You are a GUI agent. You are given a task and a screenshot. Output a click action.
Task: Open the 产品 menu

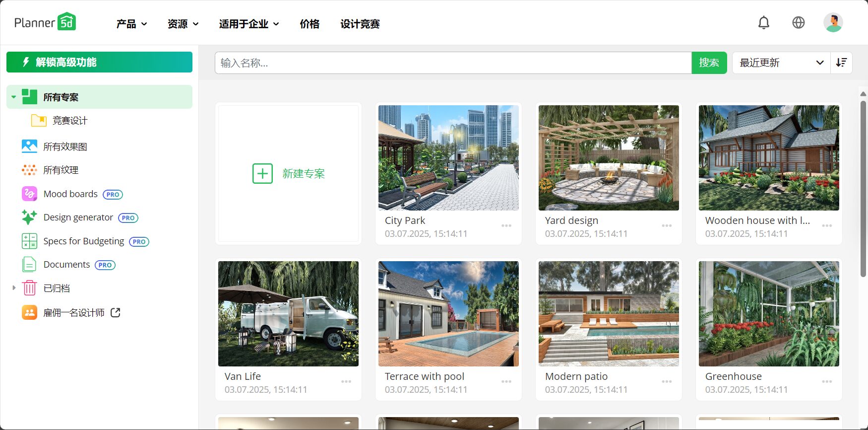131,24
